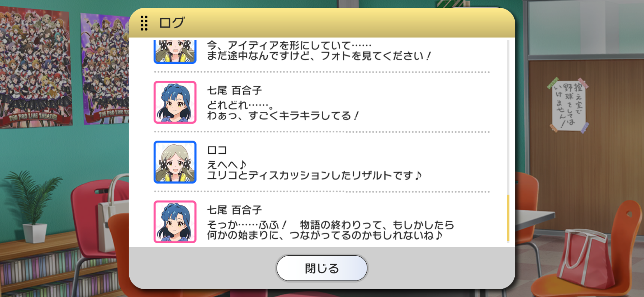
Task: Select Yuriko's avatar beside どれどれ line
Action: (175, 102)
